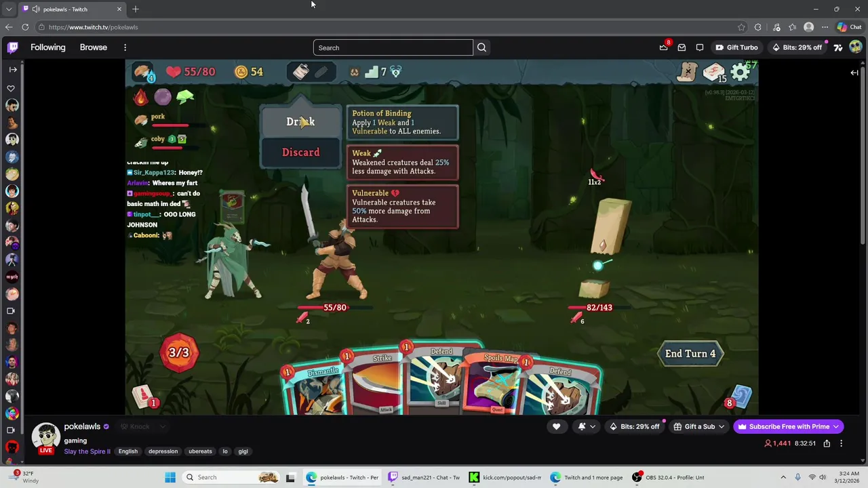Screen dimensions: 868x488
Task: Open draw pile with 1 card
Action: click(144, 397)
